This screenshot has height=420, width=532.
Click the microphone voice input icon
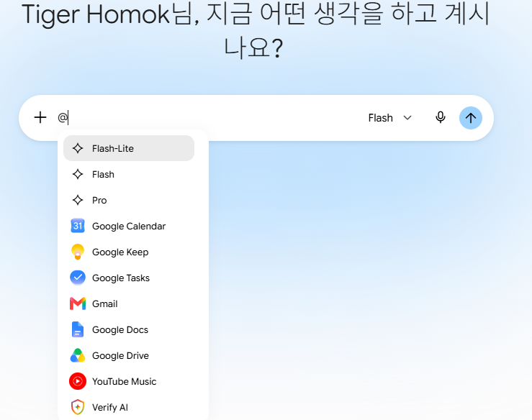(440, 118)
